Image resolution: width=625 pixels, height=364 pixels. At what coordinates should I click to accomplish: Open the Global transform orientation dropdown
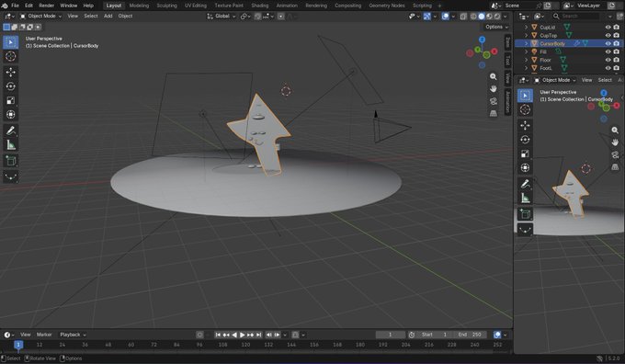[222, 17]
